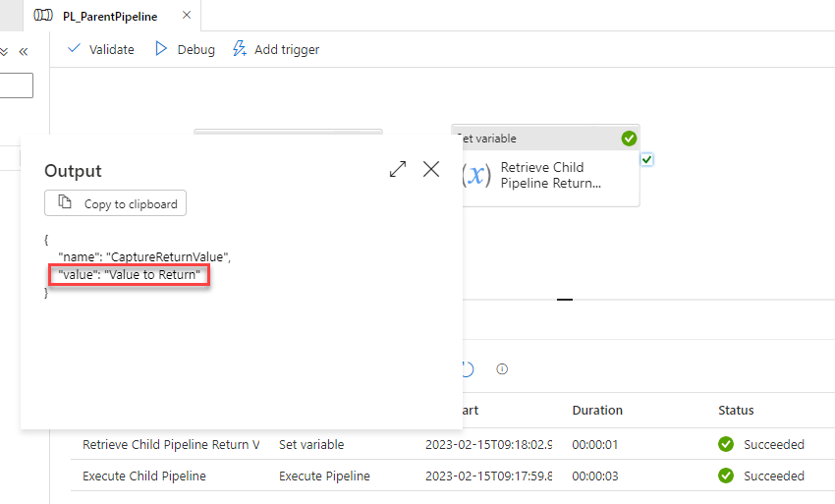
Task: Open the info icon next to refresh
Action: 502,369
